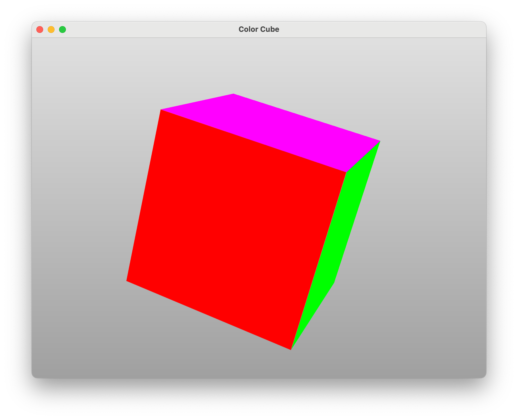
Task: Click the yellow minimize window button
Action: (x=51, y=30)
